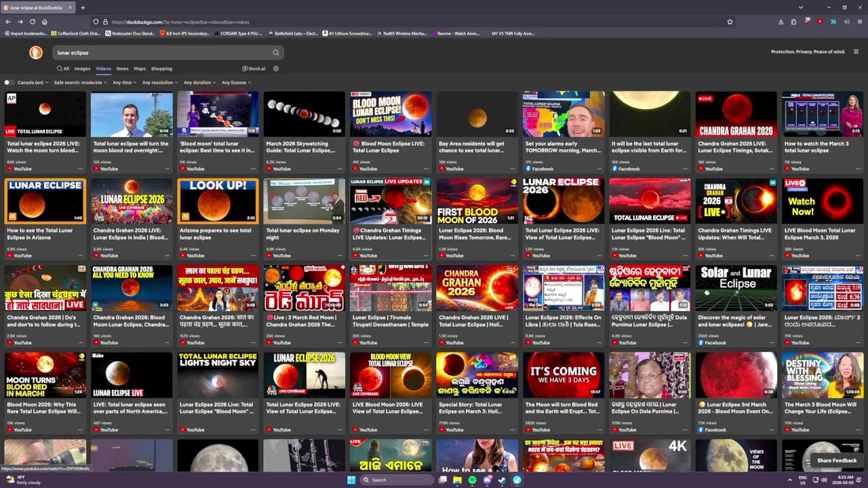The image size is (868, 488).
Task: List all tabs dropdown arrow
Action: click(800, 7)
